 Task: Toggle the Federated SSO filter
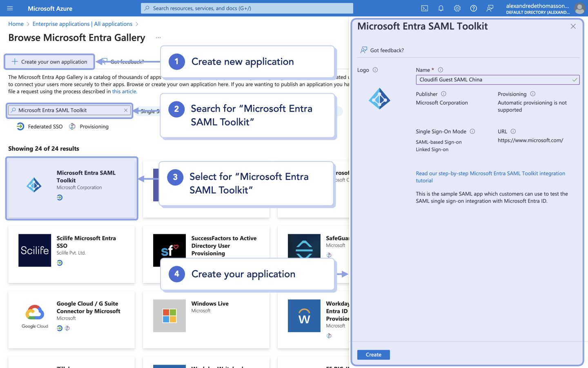pos(39,126)
